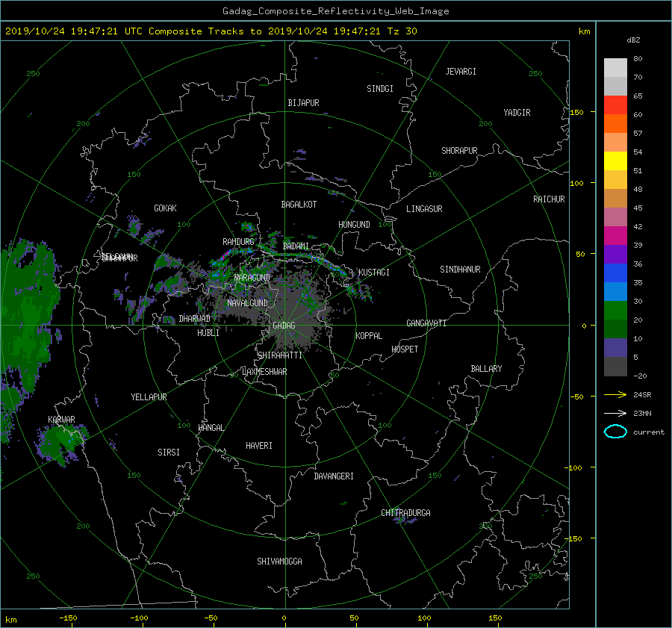The width and height of the screenshot is (672, 628).
Task: Select the BADAMI city label
Action: [296, 246]
